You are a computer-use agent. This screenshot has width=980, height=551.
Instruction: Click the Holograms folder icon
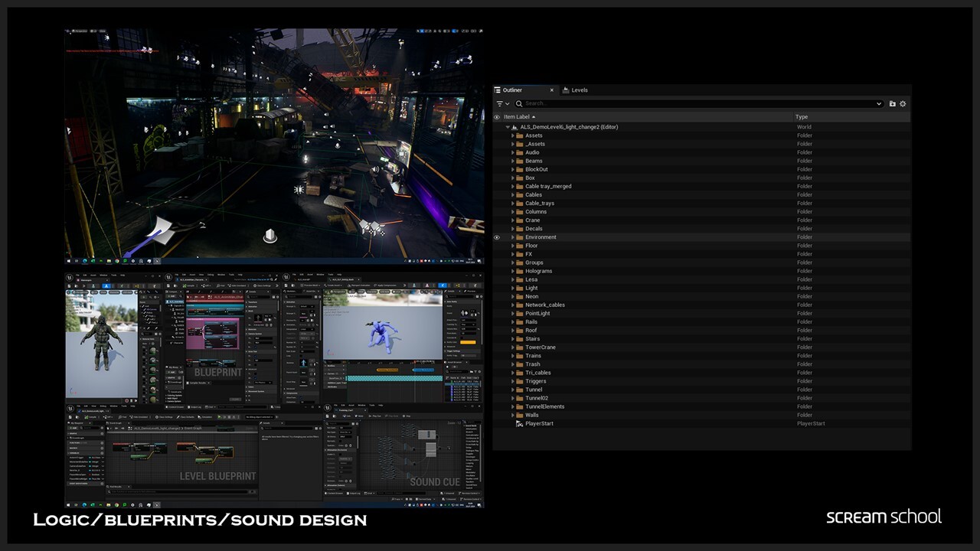coord(519,271)
